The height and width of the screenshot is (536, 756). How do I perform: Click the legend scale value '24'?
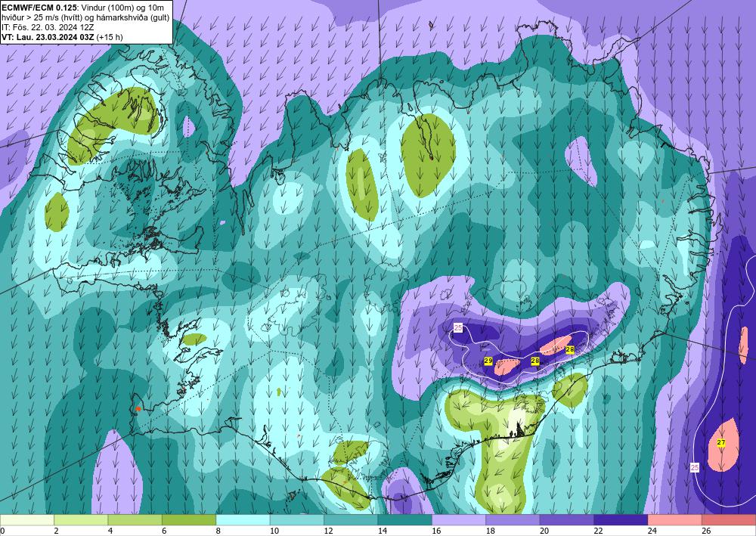coord(652,531)
